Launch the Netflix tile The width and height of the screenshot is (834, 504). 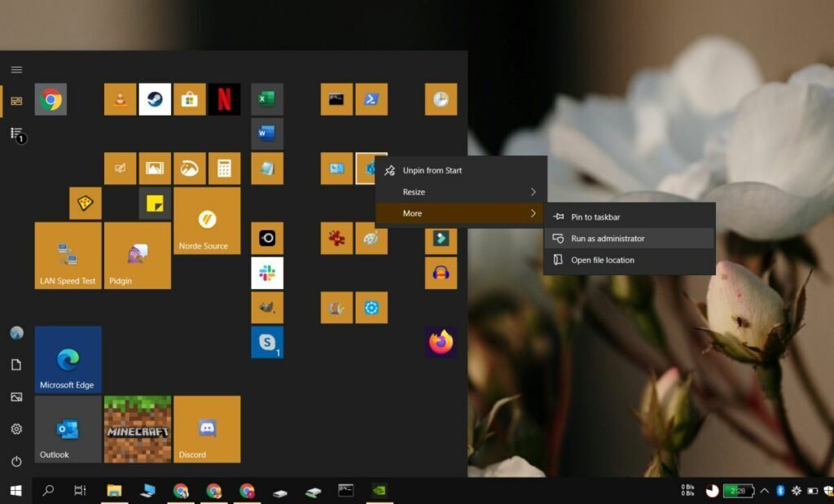(x=225, y=99)
